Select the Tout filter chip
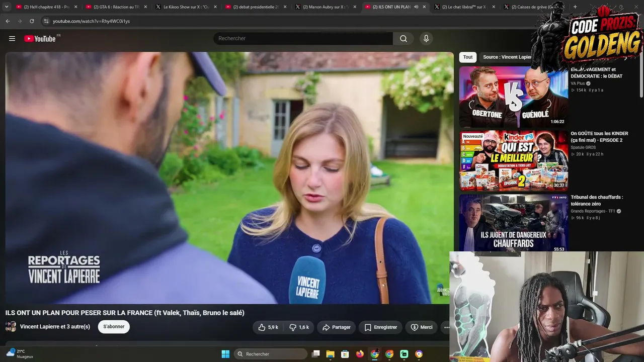This screenshot has width=644, height=362. tap(468, 57)
